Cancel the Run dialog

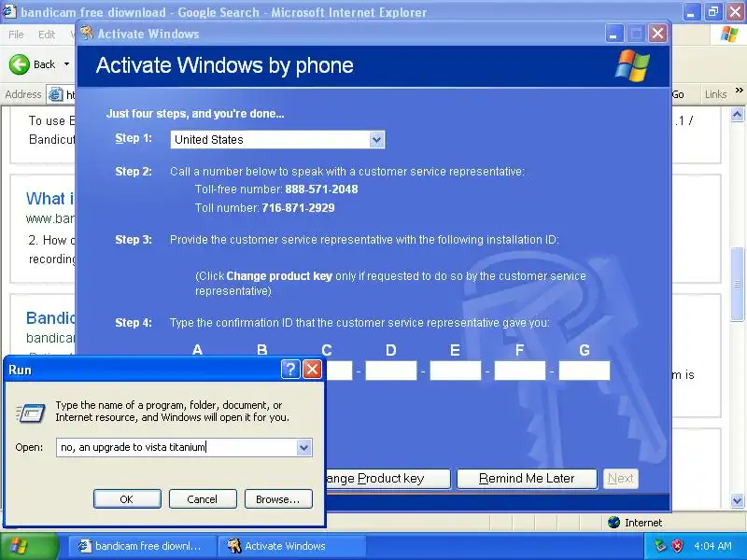tap(203, 499)
